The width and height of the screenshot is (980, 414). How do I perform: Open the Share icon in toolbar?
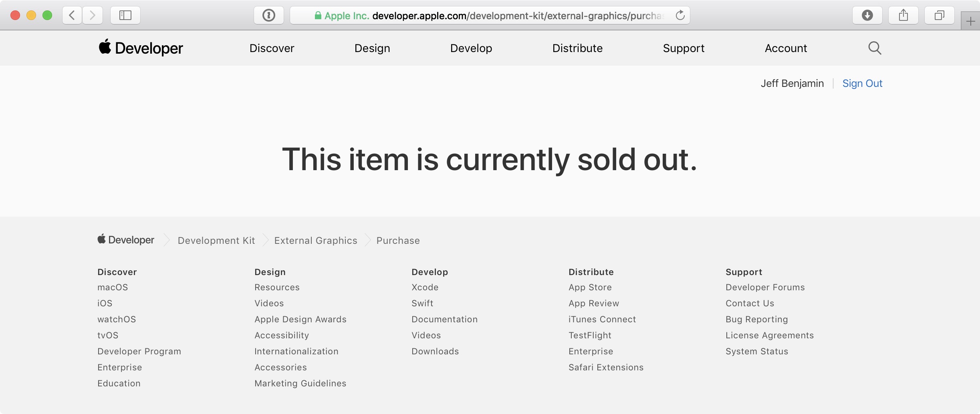(903, 15)
